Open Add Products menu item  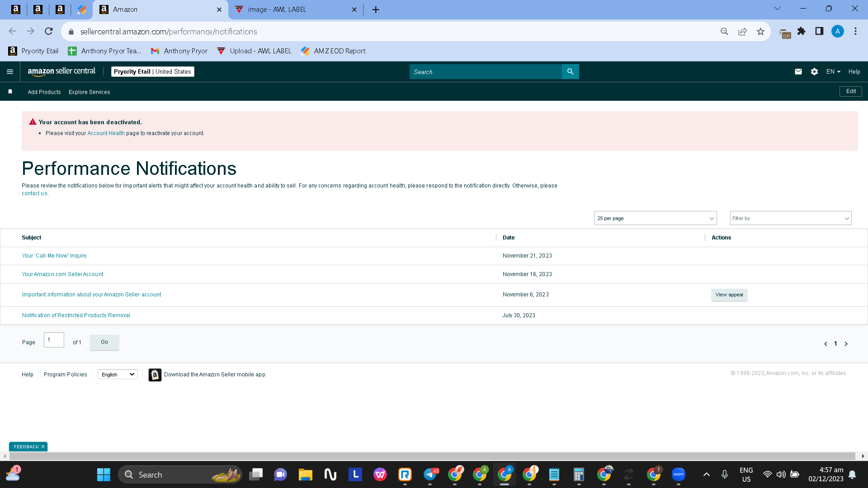point(44,92)
